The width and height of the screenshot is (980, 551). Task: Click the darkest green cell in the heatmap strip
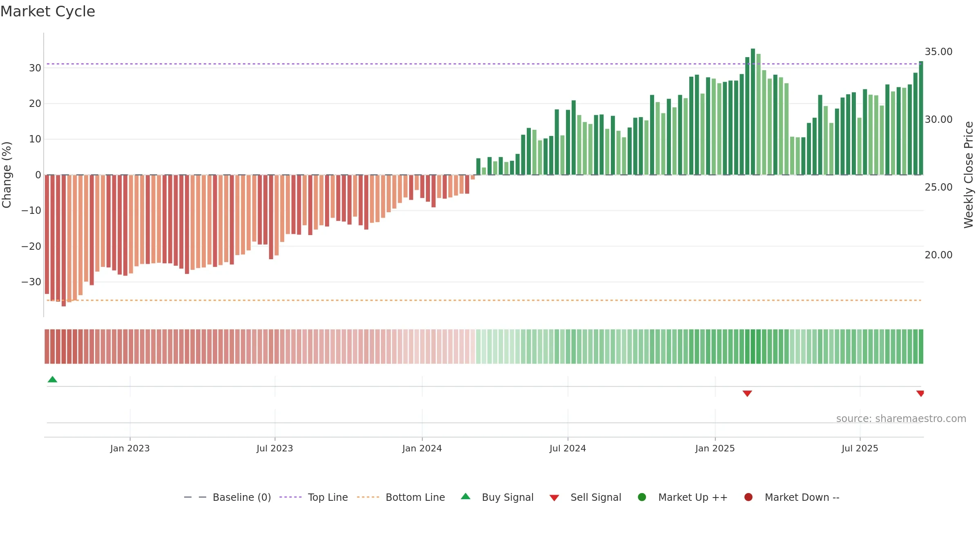click(x=753, y=347)
